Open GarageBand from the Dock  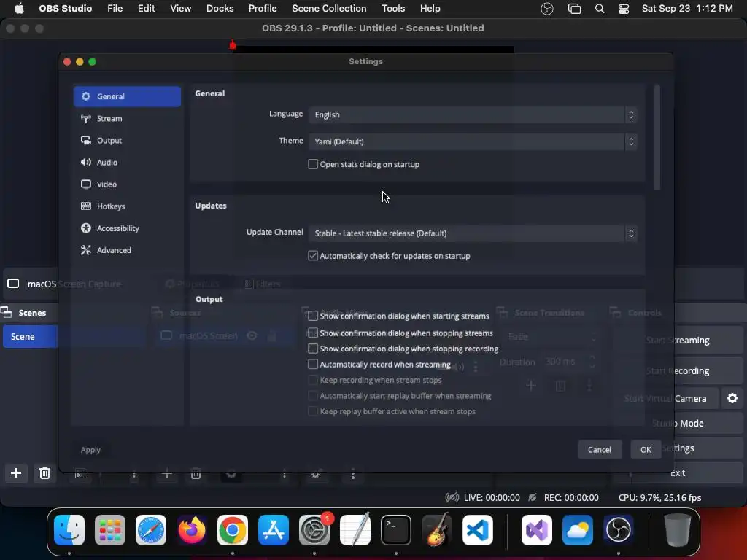437,530
